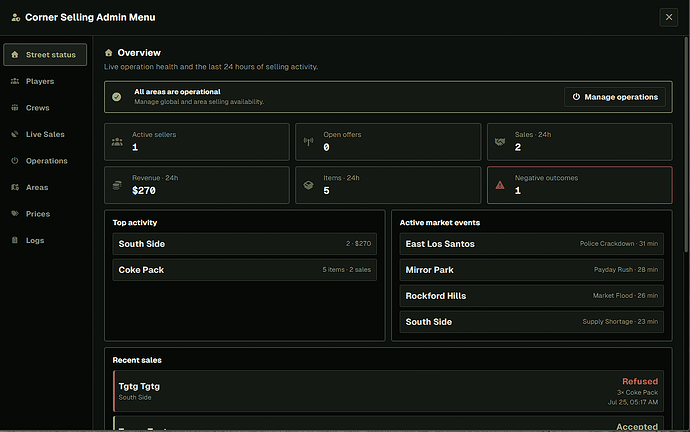
Task: Click the Live Sales sidebar icon
Action: tap(15, 134)
